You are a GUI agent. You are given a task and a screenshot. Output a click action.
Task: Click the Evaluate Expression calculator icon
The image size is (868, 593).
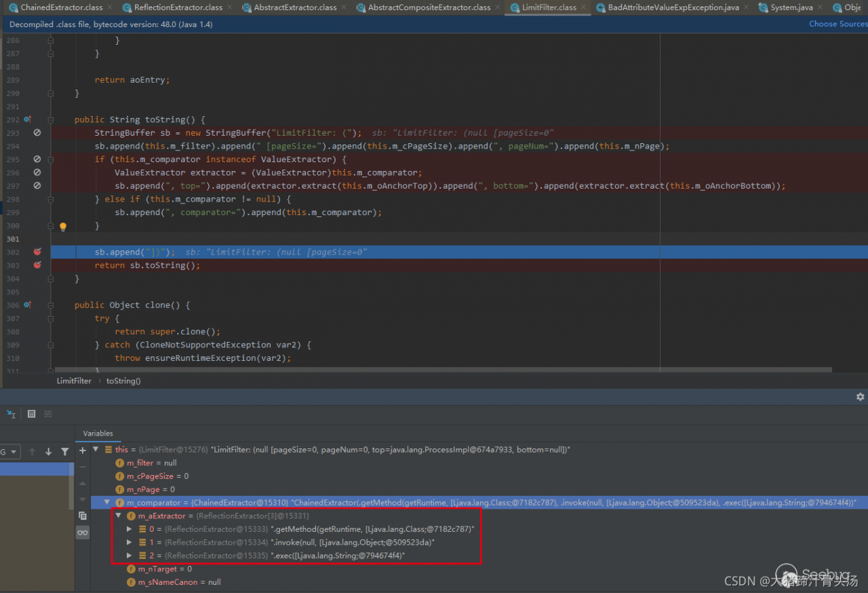pyautogui.click(x=31, y=414)
